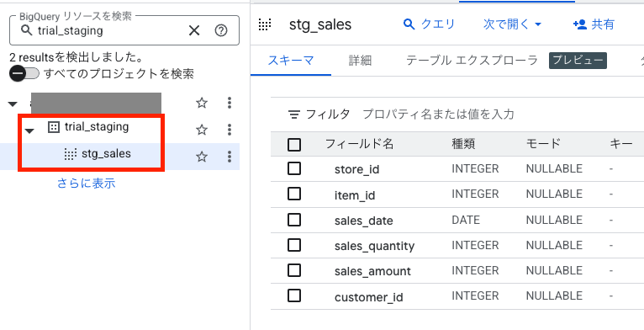This screenshot has height=330, width=644.
Task: Click the store_id field name
Action: 357,169
